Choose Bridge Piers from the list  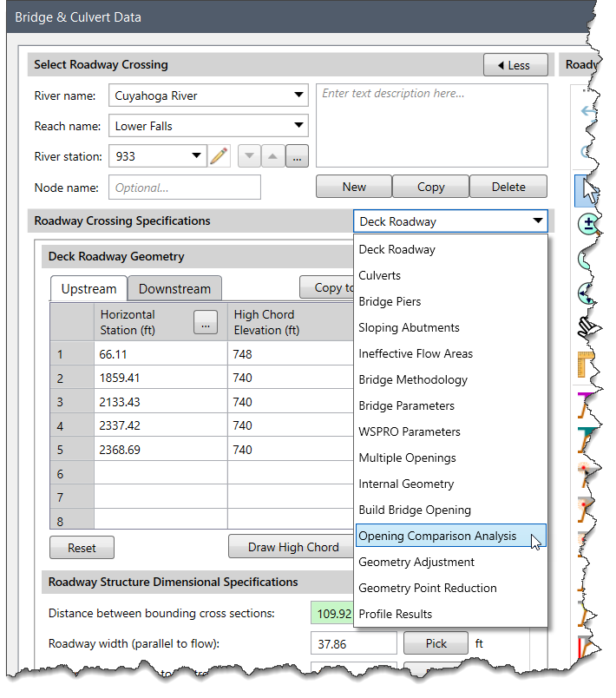click(x=450, y=301)
